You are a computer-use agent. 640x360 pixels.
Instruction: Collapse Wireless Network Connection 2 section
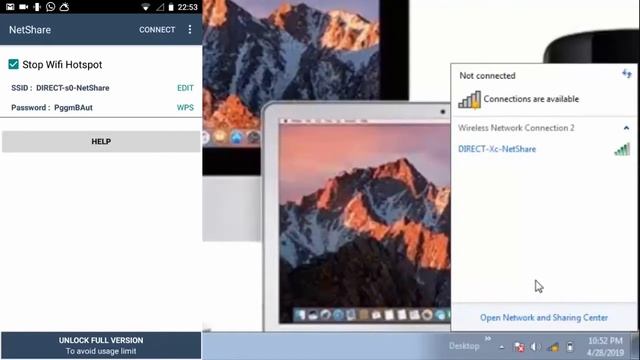[626, 128]
